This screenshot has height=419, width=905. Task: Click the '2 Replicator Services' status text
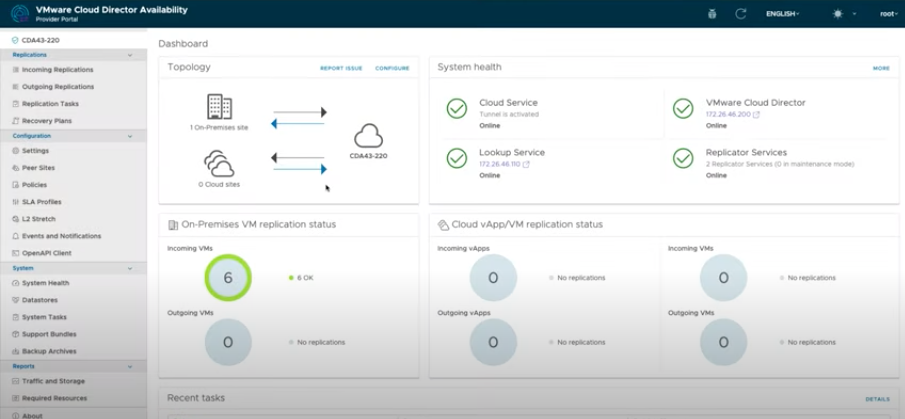click(x=780, y=164)
